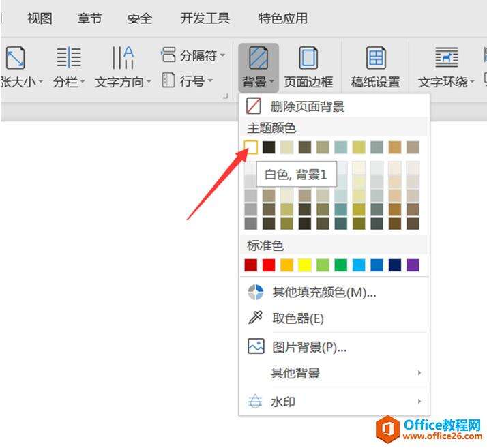Select the purple standard color
487x448 pixels.
(x=413, y=265)
